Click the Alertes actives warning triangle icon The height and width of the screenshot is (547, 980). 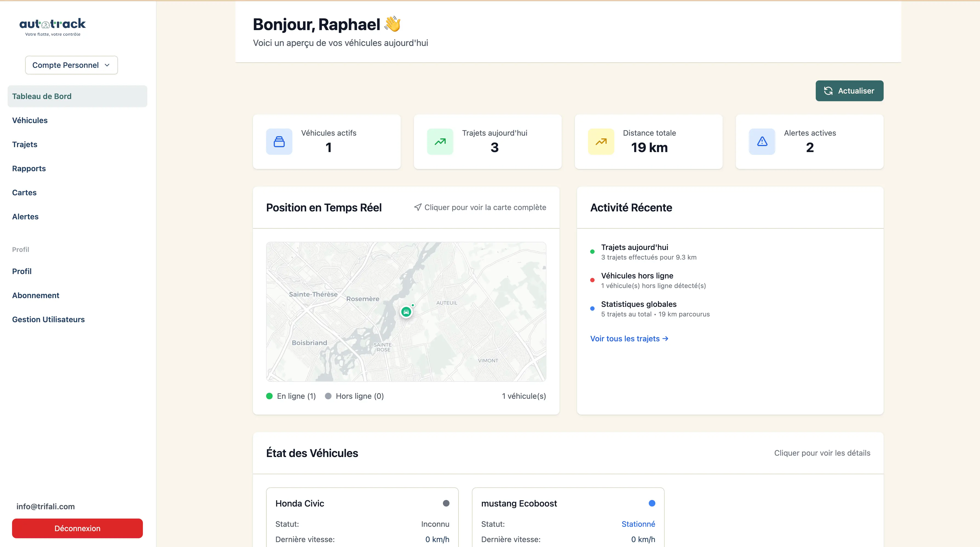click(x=762, y=141)
